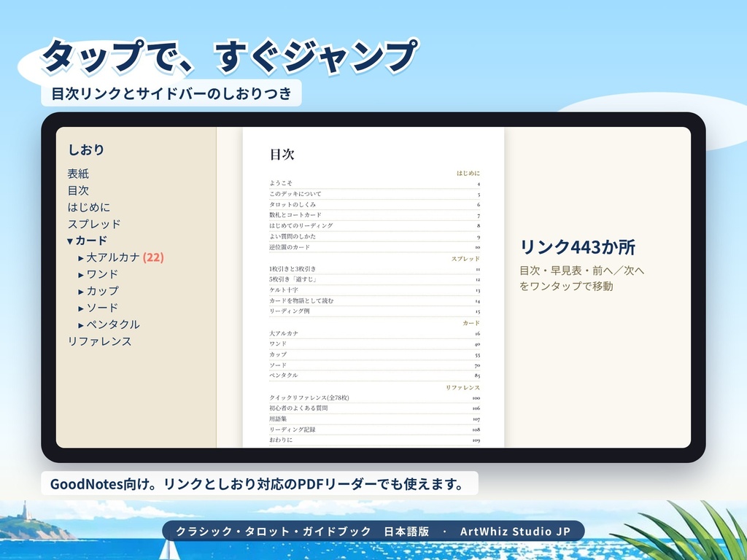Open カードを物語として読む contents link
The width and height of the screenshot is (747, 560).
click(x=374, y=301)
